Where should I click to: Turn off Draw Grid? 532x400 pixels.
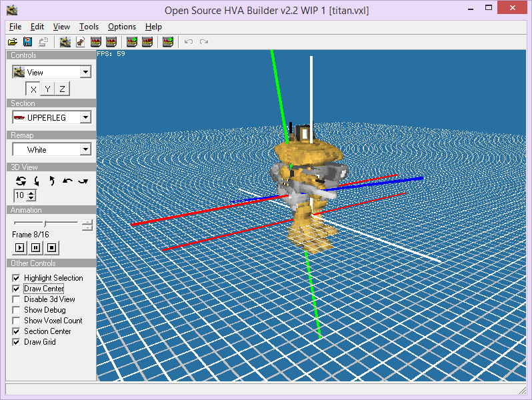[16, 342]
